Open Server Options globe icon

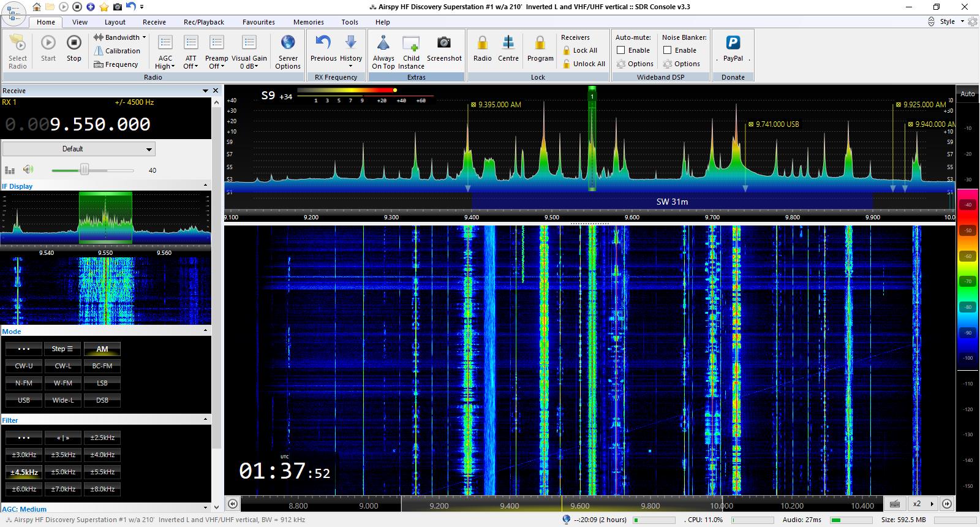coord(288,43)
